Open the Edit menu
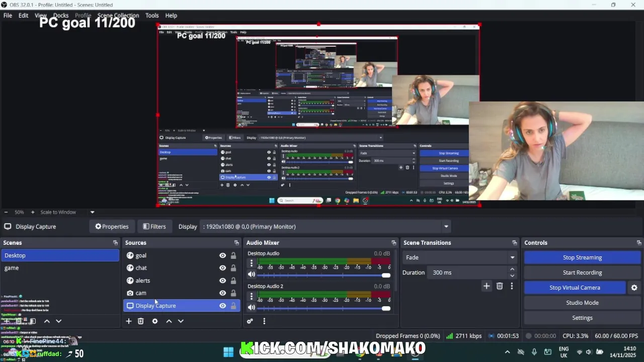Image resolution: width=644 pixels, height=362 pixels. [x=24, y=16]
